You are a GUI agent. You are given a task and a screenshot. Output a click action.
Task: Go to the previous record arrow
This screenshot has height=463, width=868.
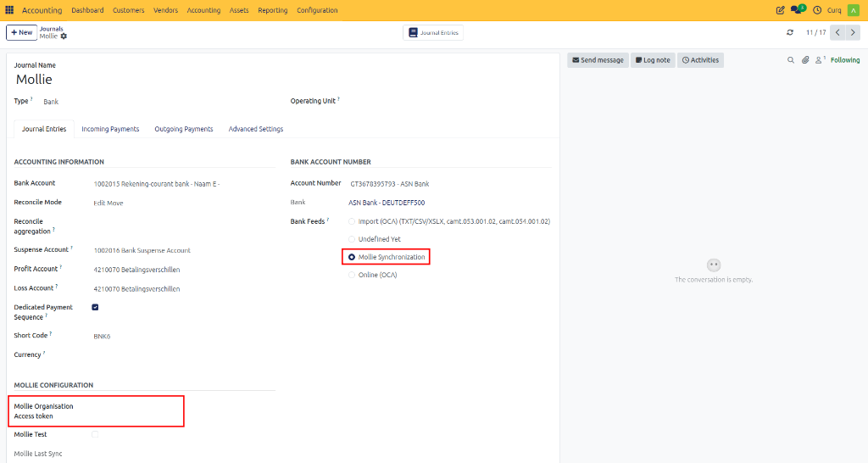[x=837, y=33]
